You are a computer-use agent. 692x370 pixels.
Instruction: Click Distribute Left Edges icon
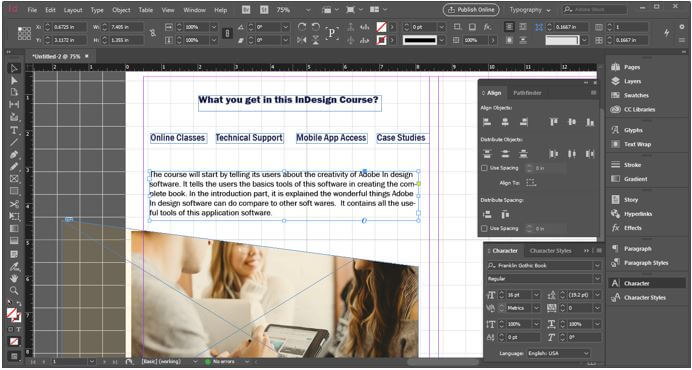coord(554,154)
